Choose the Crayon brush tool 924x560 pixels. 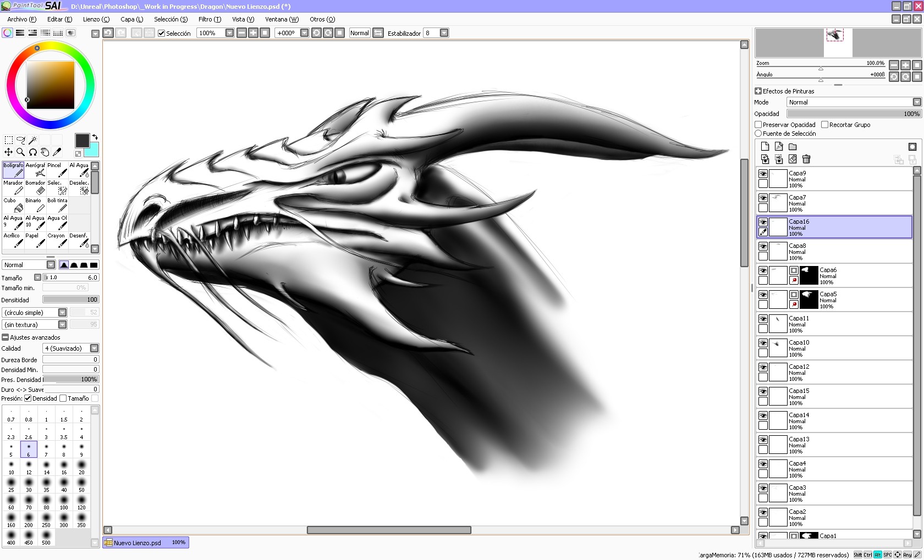pos(57,240)
